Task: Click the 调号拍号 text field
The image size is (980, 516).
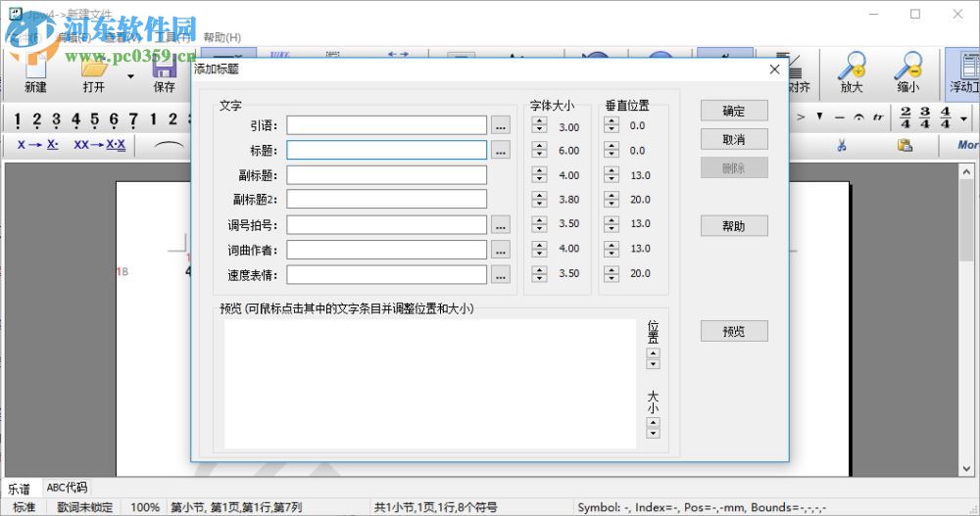Action: (386, 225)
